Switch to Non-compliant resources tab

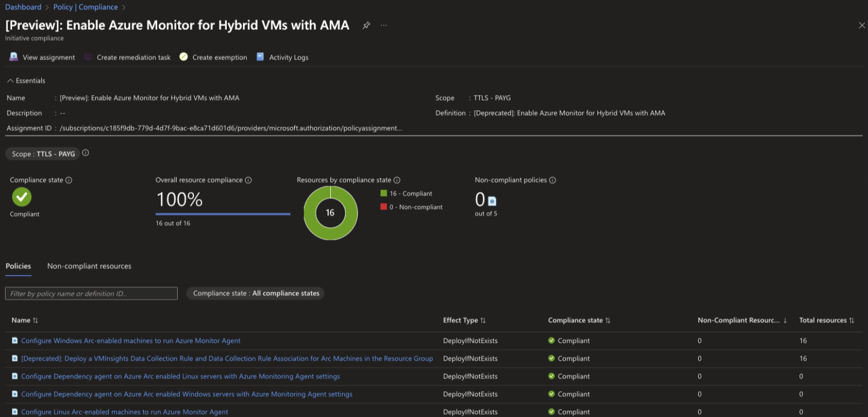[89, 266]
